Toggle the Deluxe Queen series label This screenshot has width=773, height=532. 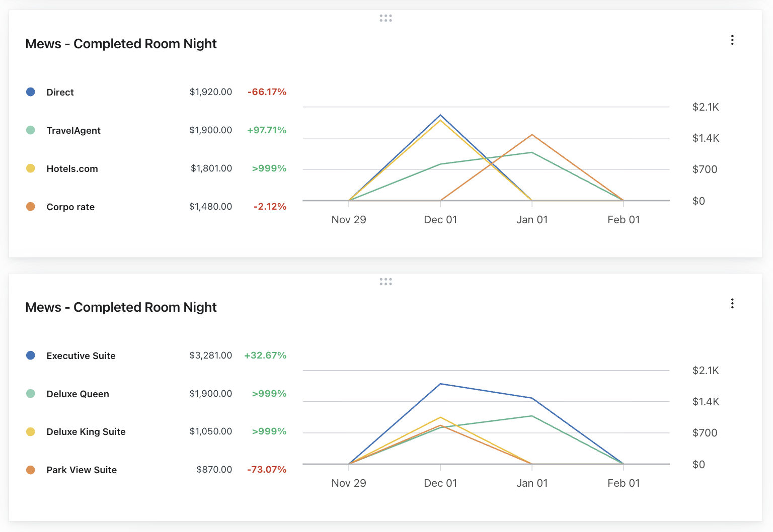click(78, 394)
